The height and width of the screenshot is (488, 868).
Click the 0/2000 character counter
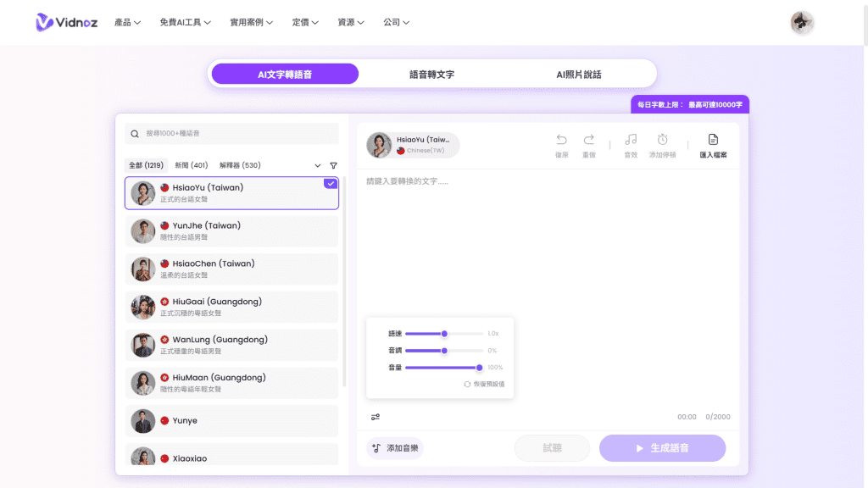coord(717,417)
